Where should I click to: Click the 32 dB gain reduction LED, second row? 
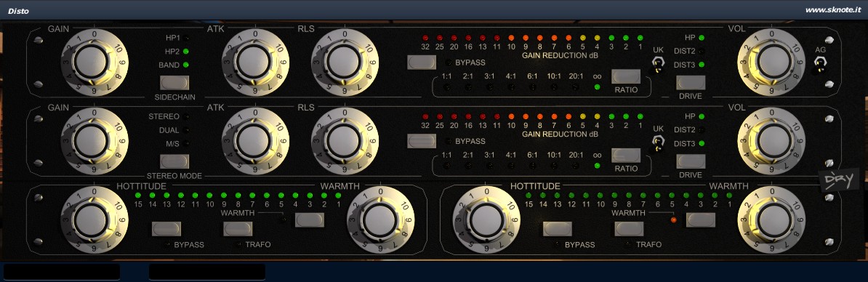pyautogui.click(x=425, y=117)
